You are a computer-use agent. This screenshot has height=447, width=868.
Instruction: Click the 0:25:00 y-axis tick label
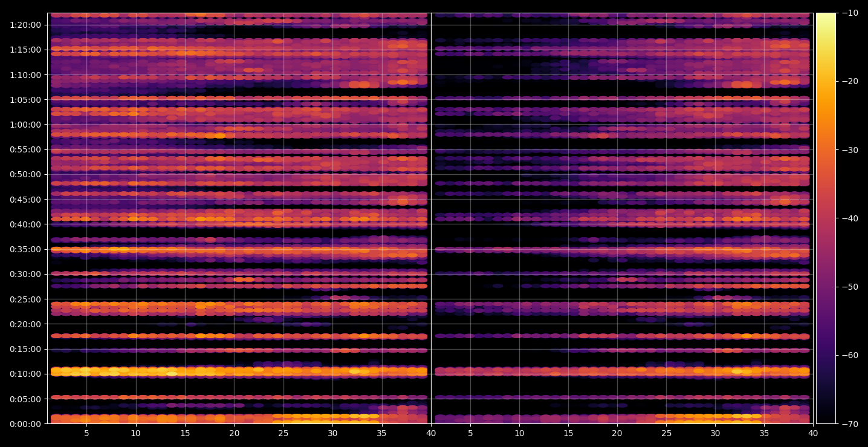coord(25,299)
